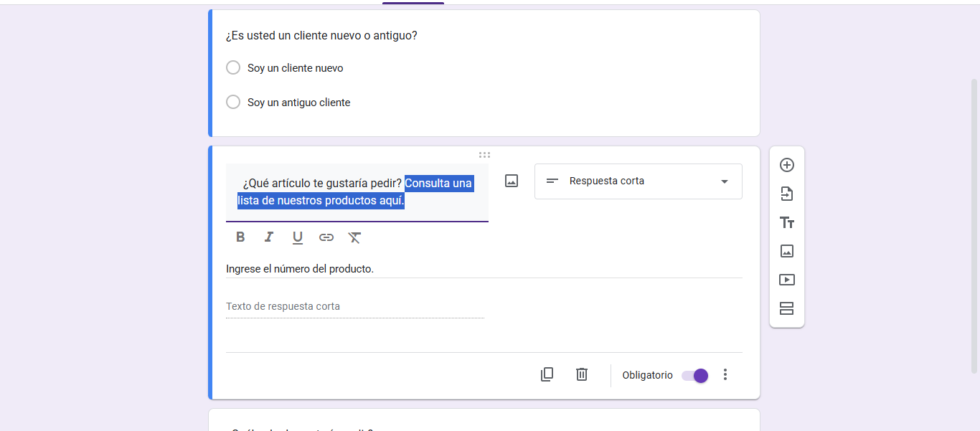Remove formatting from selected text
The height and width of the screenshot is (431, 980).
pos(354,237)
